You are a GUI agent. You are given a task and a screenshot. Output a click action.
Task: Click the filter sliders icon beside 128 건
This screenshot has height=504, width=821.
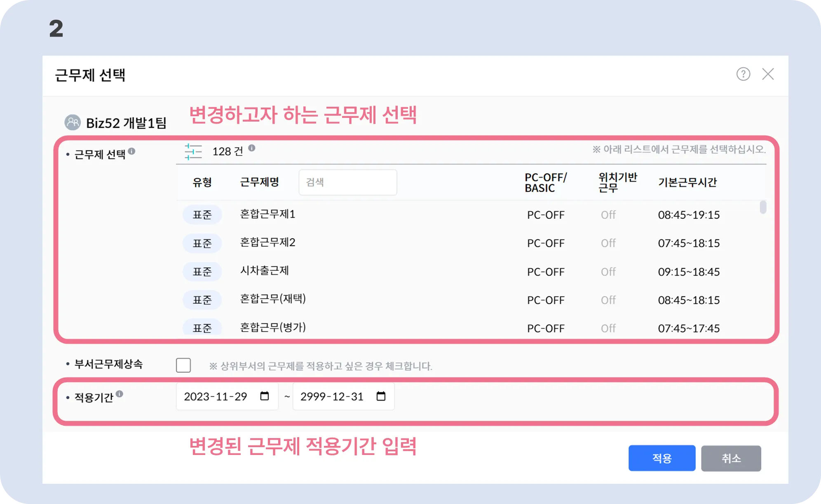193,152
